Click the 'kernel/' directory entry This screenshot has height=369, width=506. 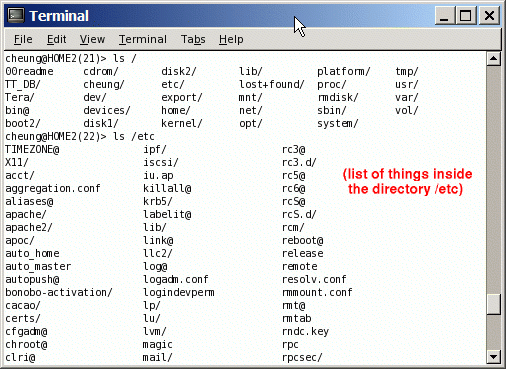pyautogui.click(x=182, y=123)
